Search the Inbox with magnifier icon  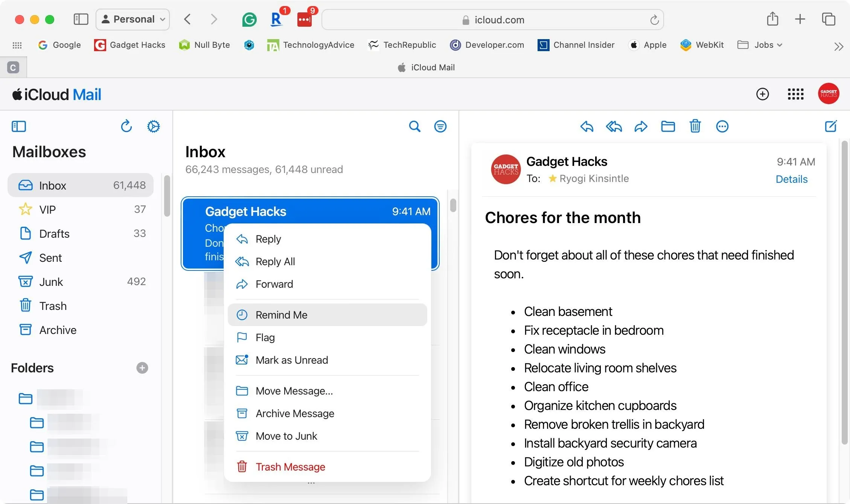(x=414, y=126)
